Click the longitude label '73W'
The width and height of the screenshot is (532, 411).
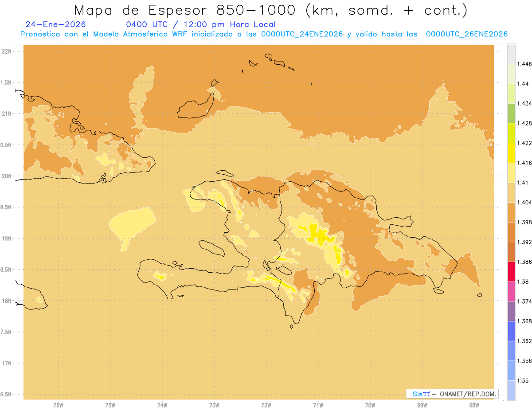pos(214,405)
